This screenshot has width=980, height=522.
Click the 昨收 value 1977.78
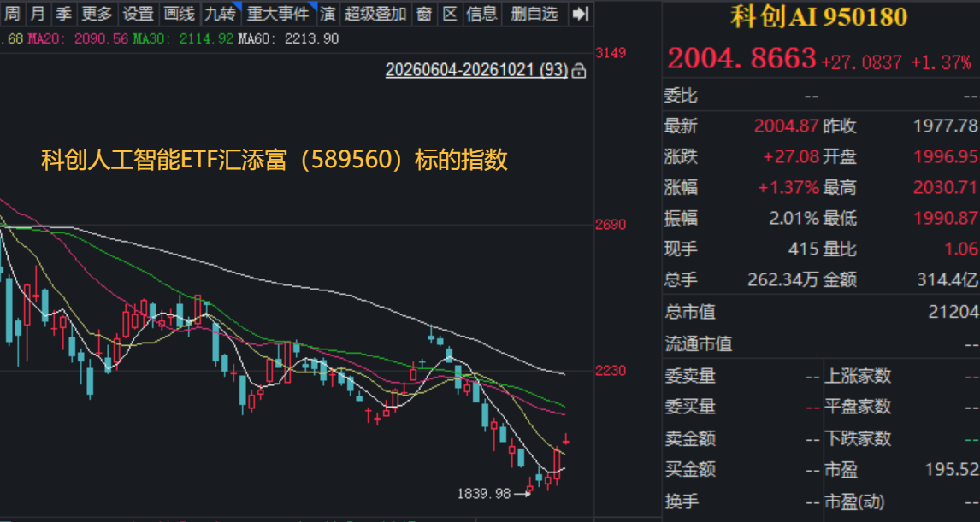coord(945,126)
